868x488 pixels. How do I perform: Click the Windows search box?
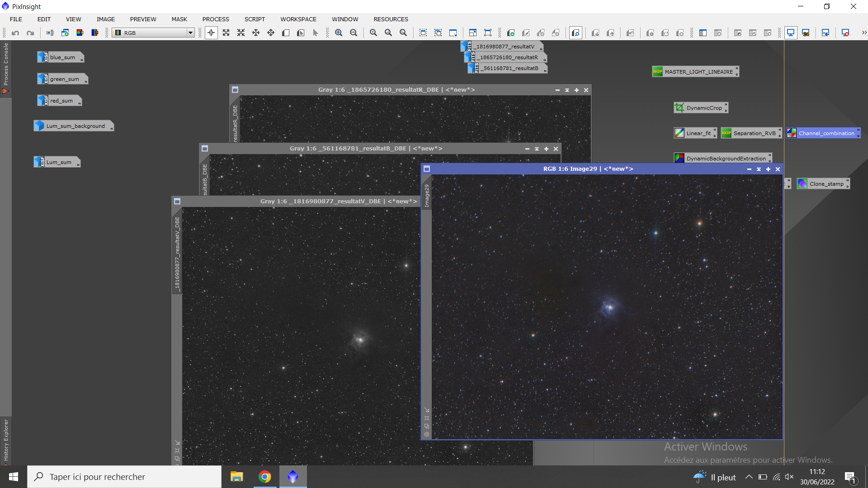[124, 477]
